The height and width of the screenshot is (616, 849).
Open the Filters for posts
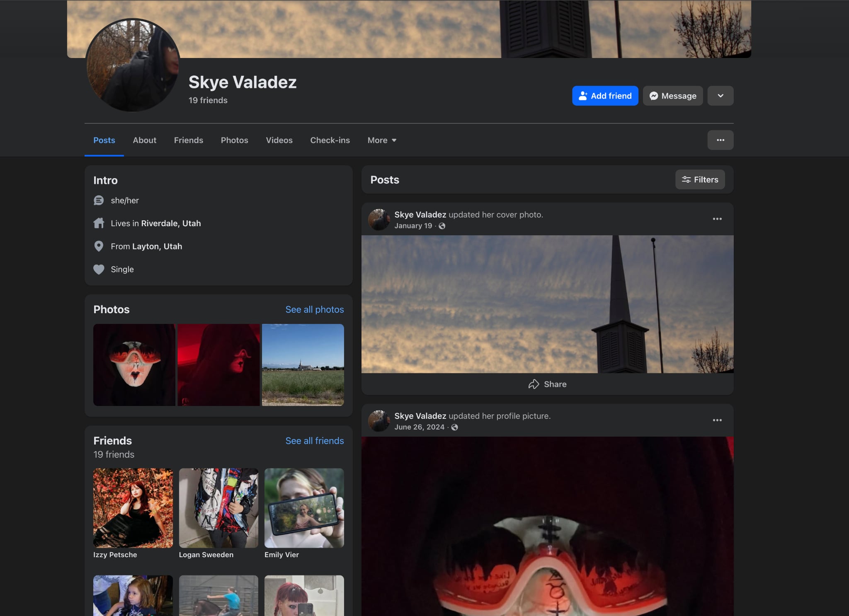[x=700, y=179]
